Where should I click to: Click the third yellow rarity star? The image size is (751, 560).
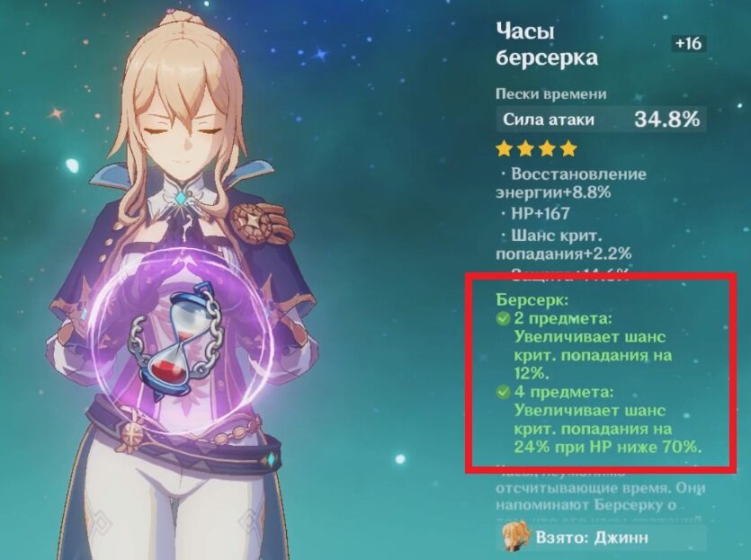point(547,149)
